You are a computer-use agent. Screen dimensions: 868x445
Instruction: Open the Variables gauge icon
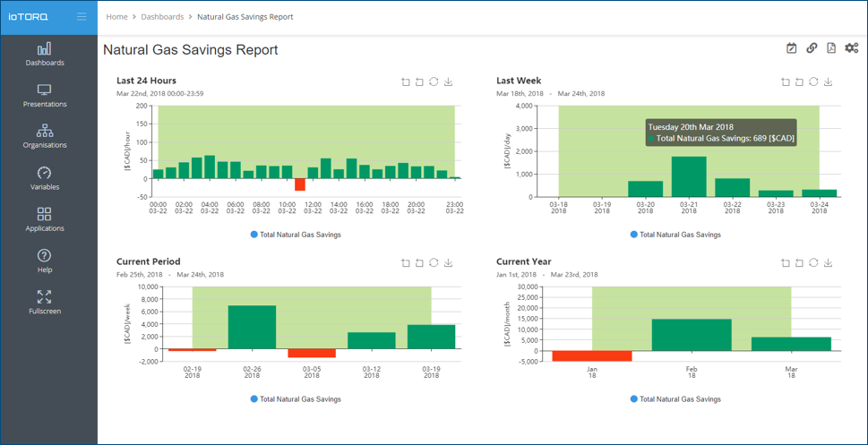point(45,172)
